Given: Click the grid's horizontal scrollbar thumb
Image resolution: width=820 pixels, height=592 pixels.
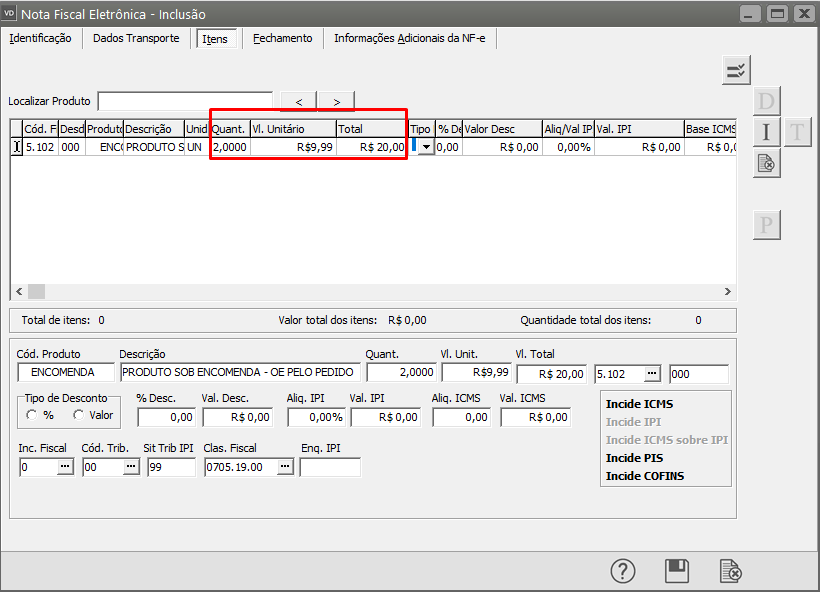Looking at the screenshot, I should pos(36,291).
